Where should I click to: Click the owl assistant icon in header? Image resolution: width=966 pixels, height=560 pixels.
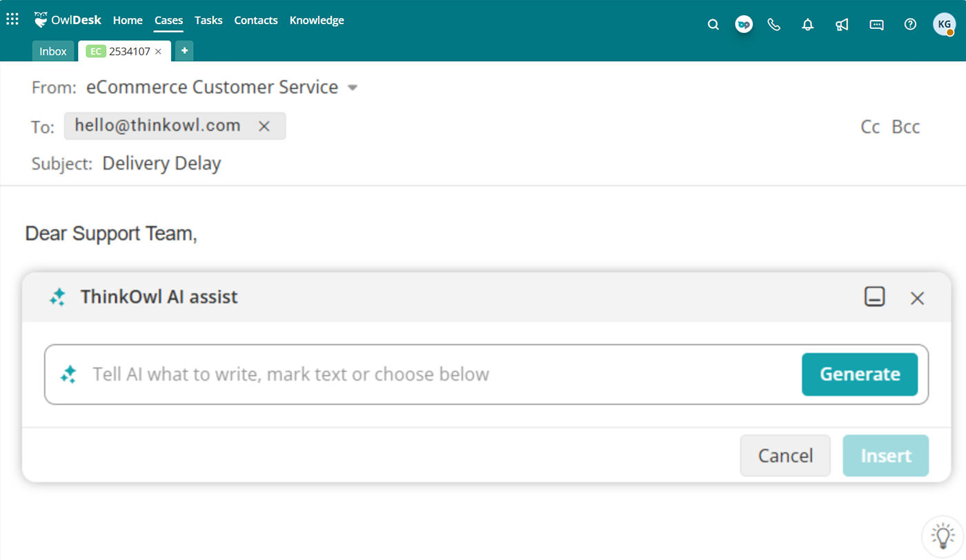point(744,25)
